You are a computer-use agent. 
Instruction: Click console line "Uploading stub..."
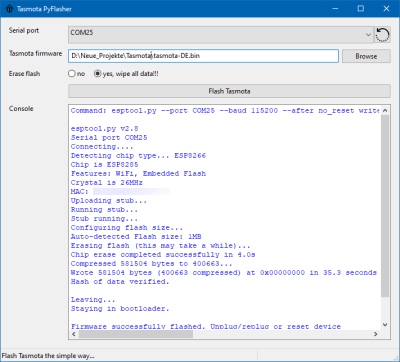pyautogui.click(x=109, y=201)
